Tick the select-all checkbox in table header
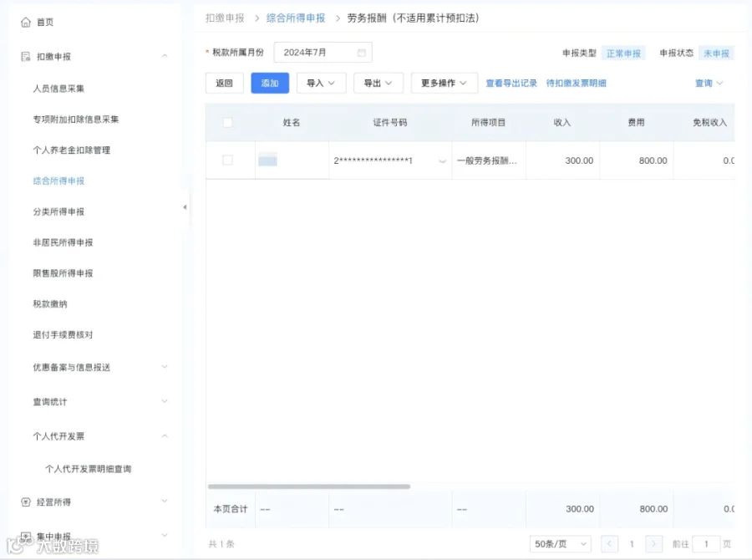 point(228,123)
